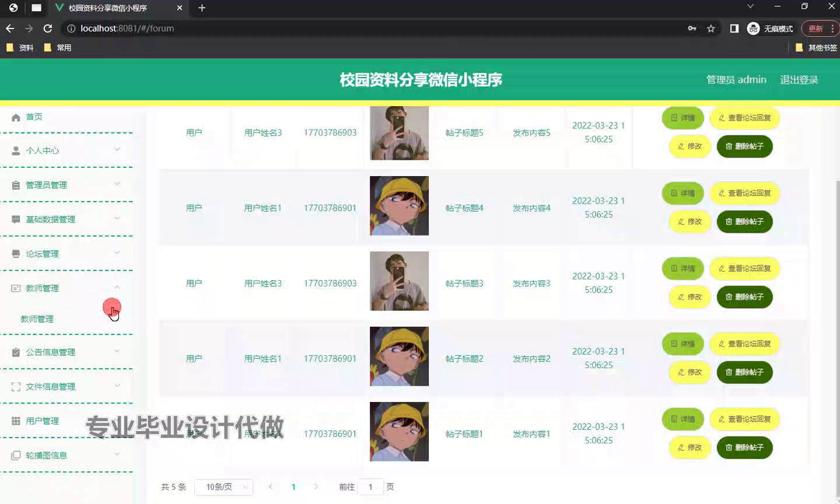The height and width of the screenshot is (504, 840).
Task: Select the 公告信息管理 sidebar label
Action: click(x=50, y=352)
